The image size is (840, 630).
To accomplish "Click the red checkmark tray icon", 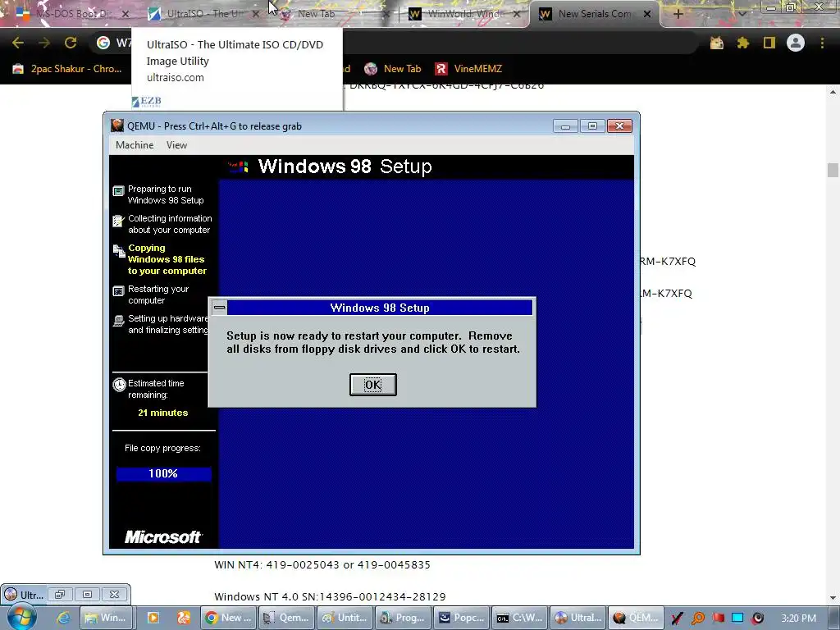I will point(677,619).
